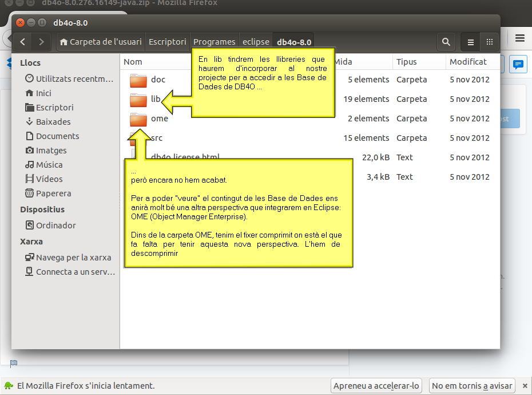Click the Programes breadcrumb

pos(215,42)
